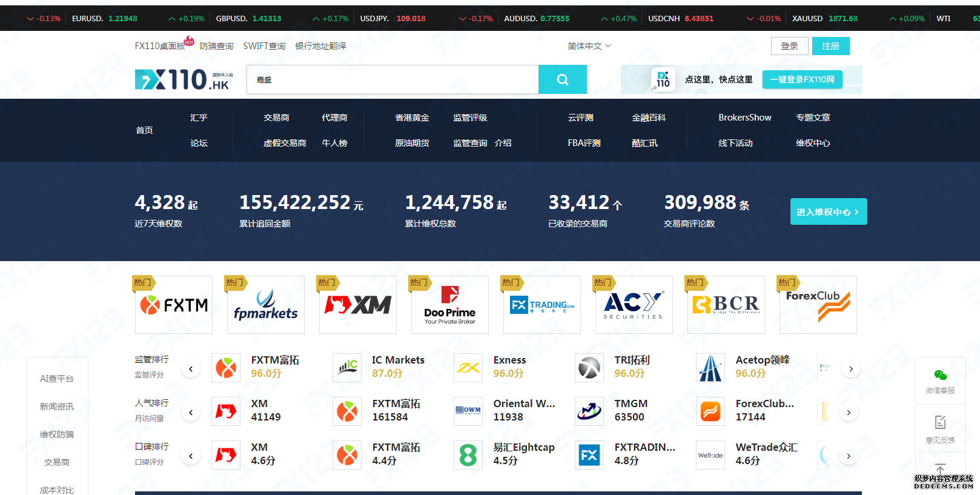Click the 易汇Eightcap green 8 icon
This screenshot has height=495, width=980.
coord(468,455)
